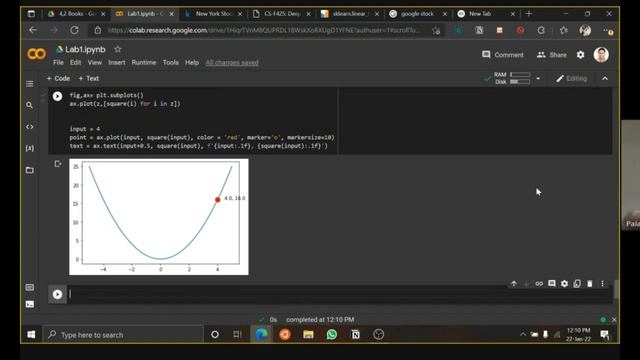Open browser favorites star icon
The height and width of the screenshot is (360, 640).
point(564,30)
